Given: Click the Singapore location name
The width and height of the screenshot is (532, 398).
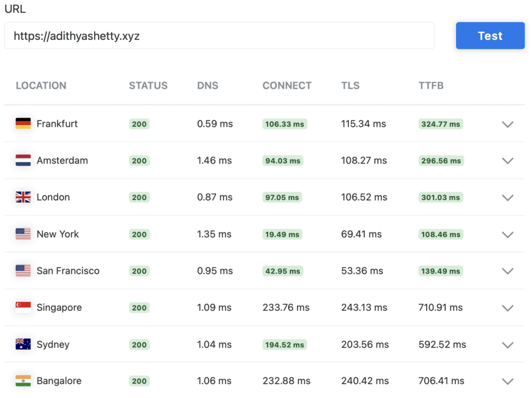Looking at the screenshot, I should (59, 308).
